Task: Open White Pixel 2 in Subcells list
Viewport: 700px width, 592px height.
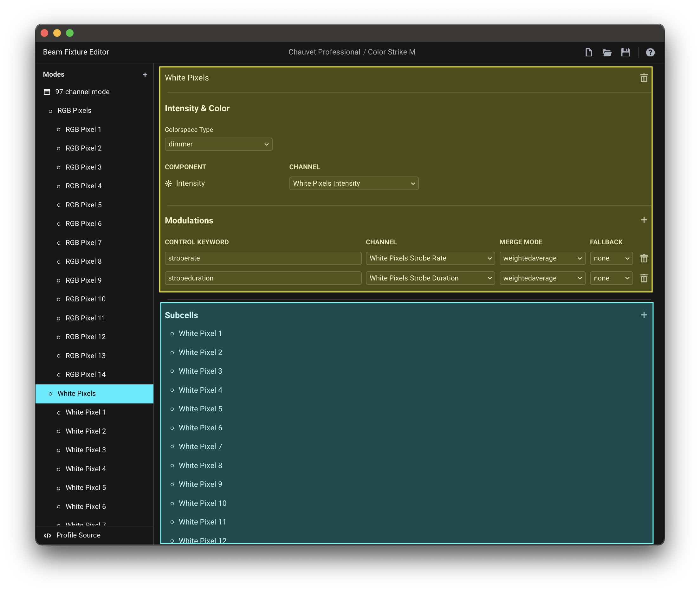Action: [x=200, y=352]
